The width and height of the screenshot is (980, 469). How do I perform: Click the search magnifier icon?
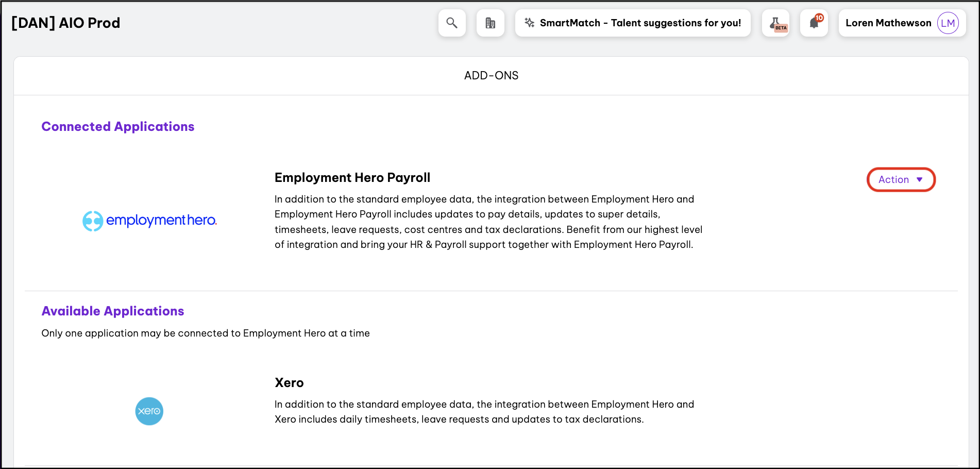point(452,23)
